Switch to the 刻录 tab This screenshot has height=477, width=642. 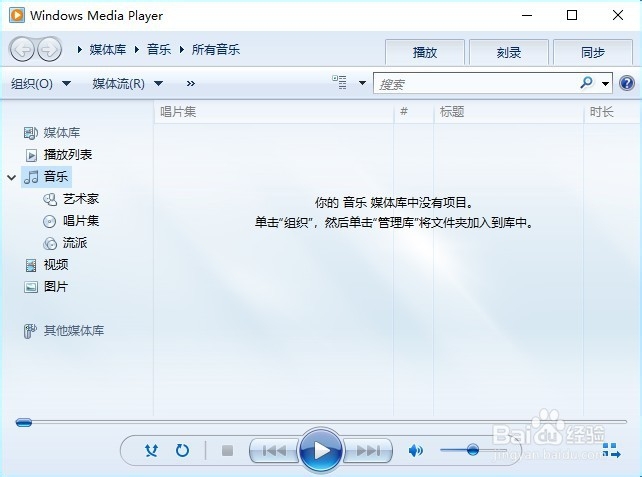pyautogui.click(x=509, y=52)
